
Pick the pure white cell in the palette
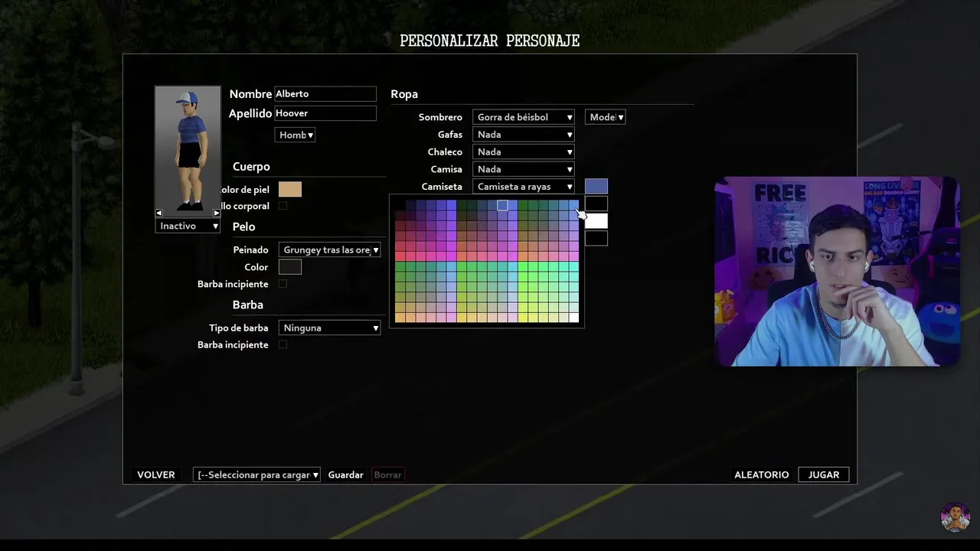573,318
